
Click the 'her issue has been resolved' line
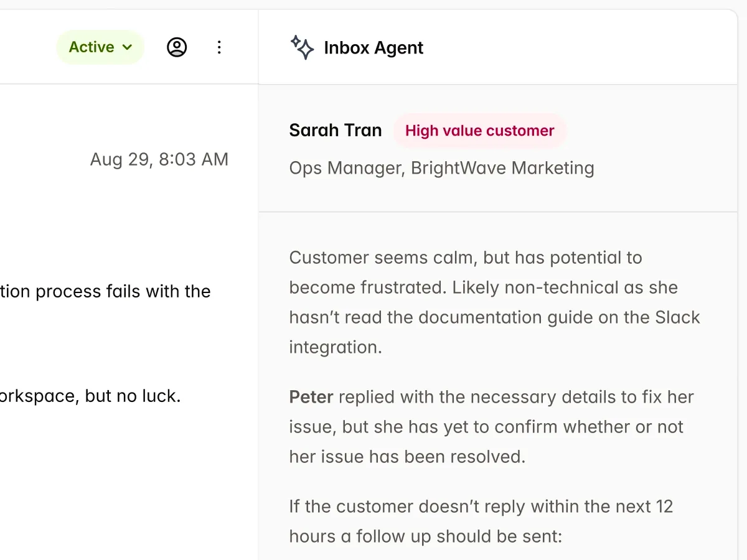click(x=407, y=457)
